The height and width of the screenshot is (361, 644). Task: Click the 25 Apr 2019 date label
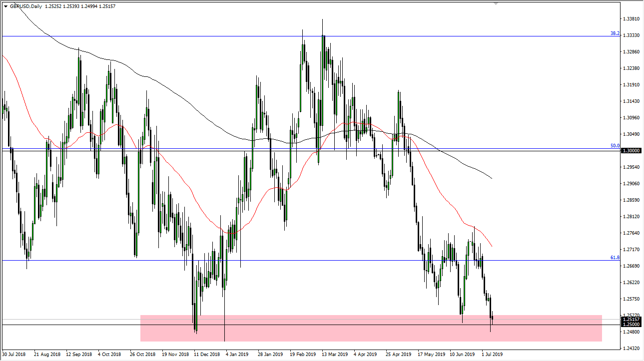(398, 356)
